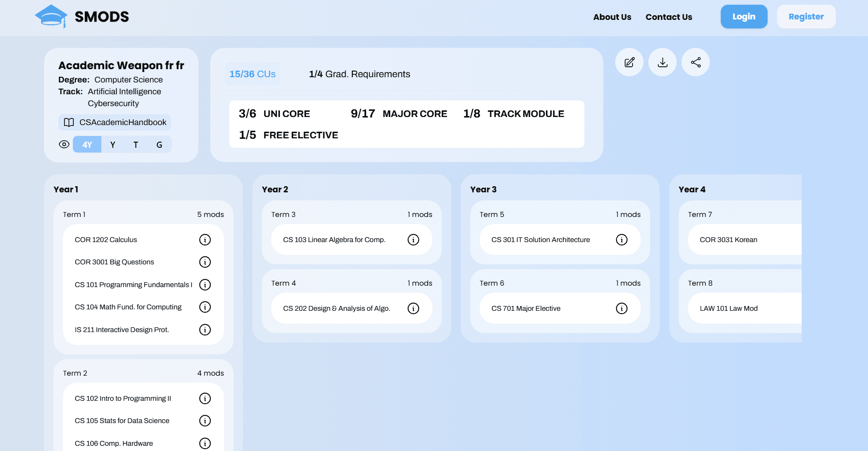The image size is (868, 451).
Task: Select the 4Y view tab
Action: (87, 144)
